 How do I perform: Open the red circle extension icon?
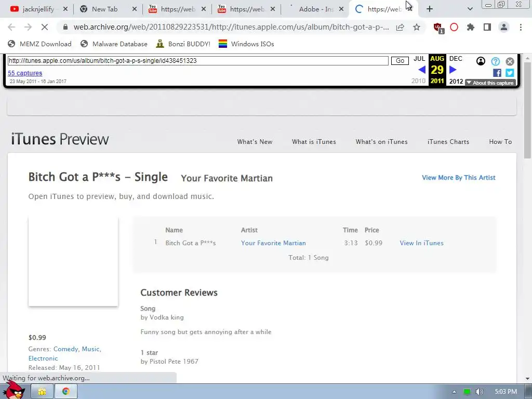click(454, 27)
